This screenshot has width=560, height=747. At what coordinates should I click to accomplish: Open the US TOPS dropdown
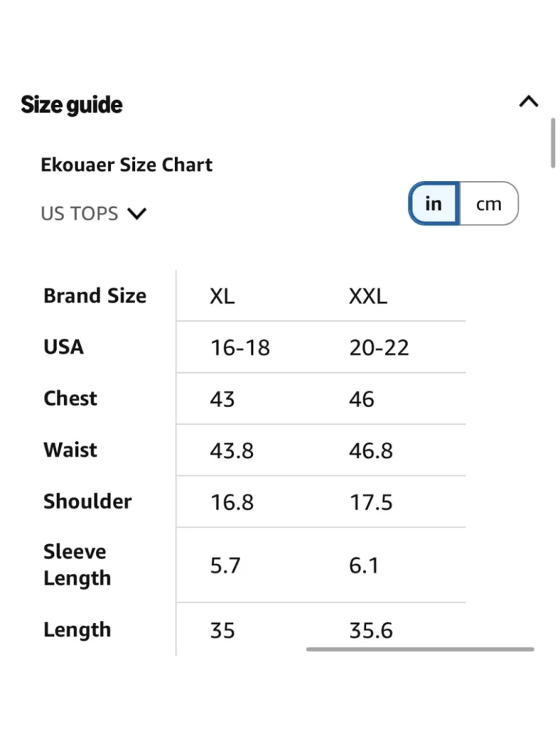click(x=93, y=214)
